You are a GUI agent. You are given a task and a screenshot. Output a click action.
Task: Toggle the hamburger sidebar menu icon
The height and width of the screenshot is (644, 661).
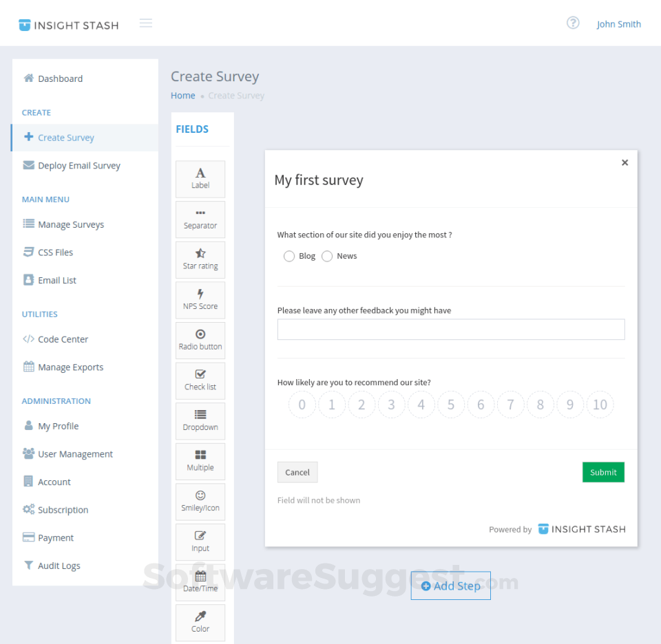point(146,23)
